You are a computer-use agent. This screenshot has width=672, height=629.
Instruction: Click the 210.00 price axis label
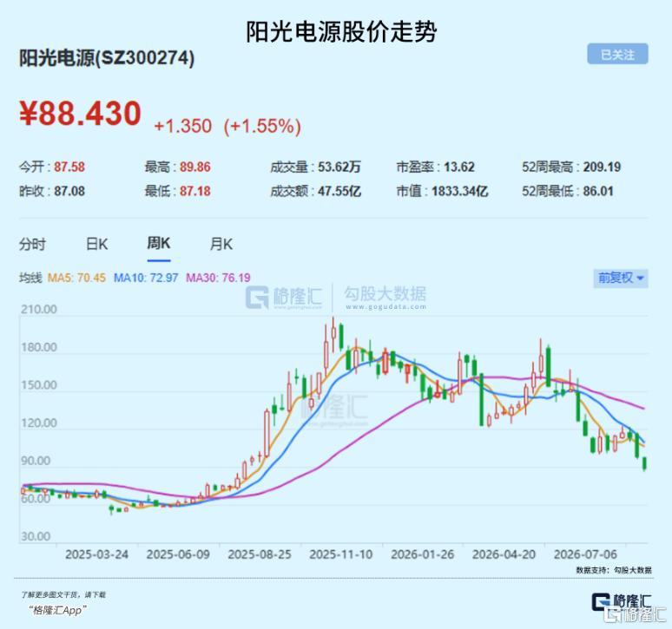click(x=38, y=309)
